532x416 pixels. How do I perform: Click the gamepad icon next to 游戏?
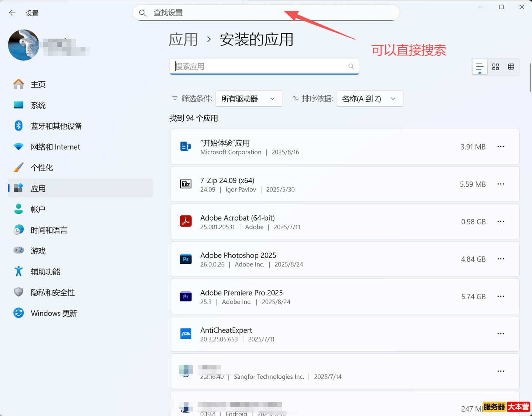click(x=18, y=250)
